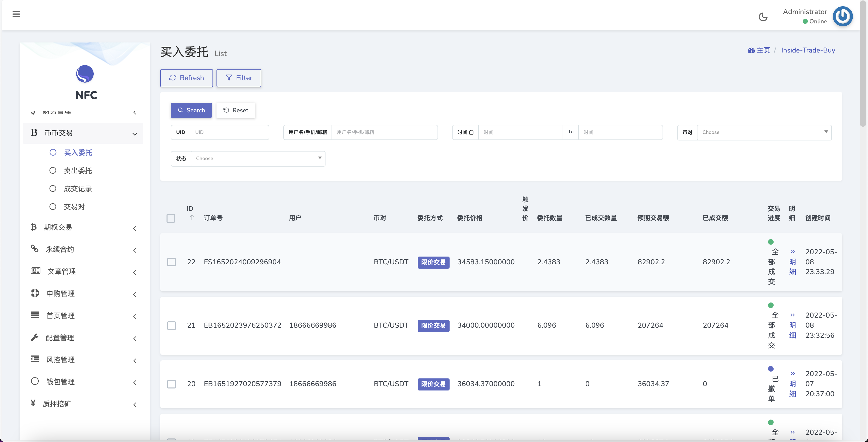The width and height of the screenshot is (868, 442).
Task: Sort by ID using arrow icon
Action: 192,218
